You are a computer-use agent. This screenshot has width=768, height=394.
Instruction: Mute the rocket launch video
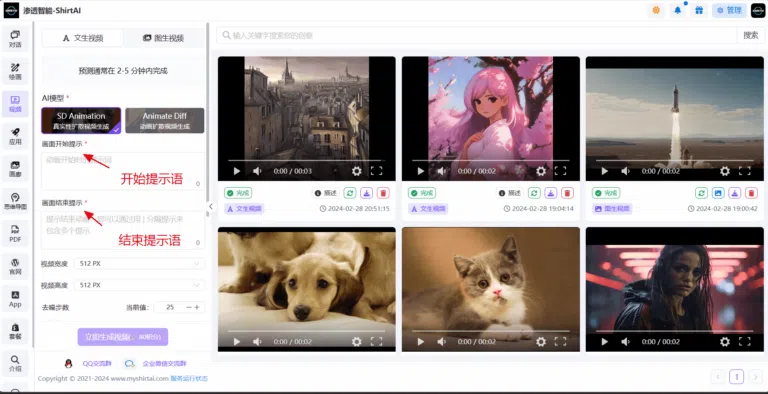coord(625,171)
